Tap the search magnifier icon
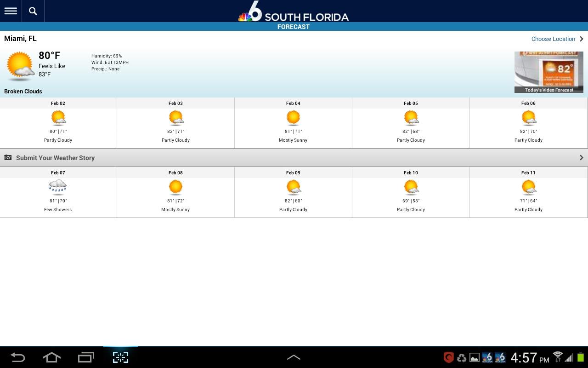The width and height of the screenshot is (588, 368). (33, 11)
